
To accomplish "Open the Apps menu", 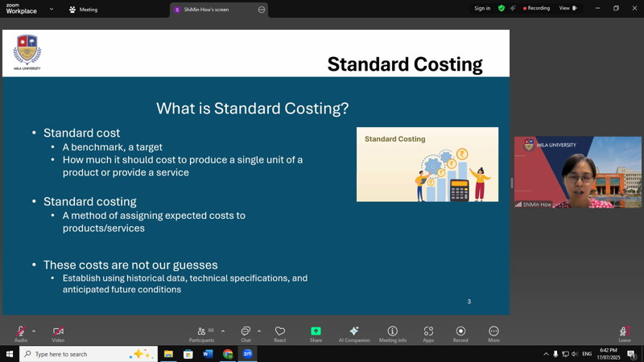I will 428,331.
